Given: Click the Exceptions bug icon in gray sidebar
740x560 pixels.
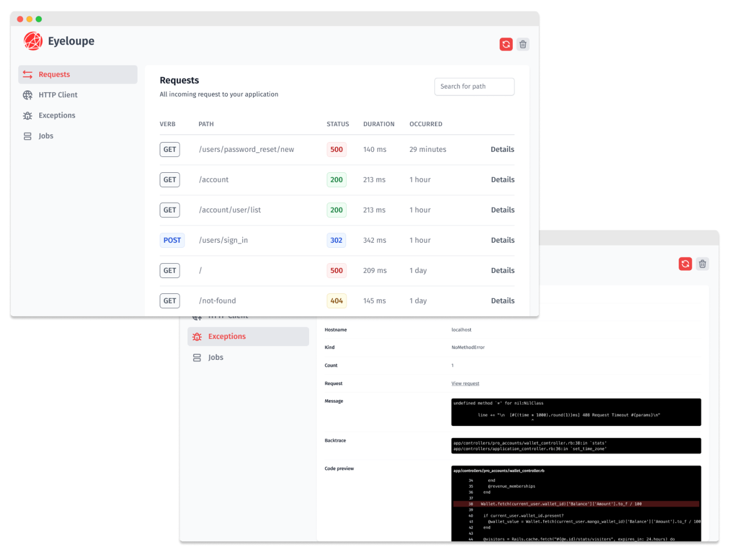Looking at the screenshot, I should (x=27, y=115).
